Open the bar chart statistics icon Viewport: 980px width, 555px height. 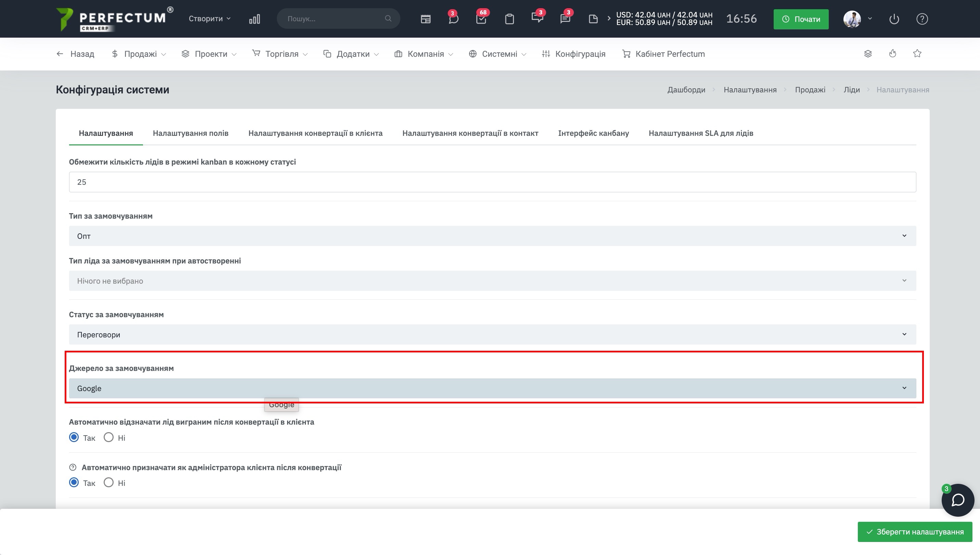pos(254,19)
